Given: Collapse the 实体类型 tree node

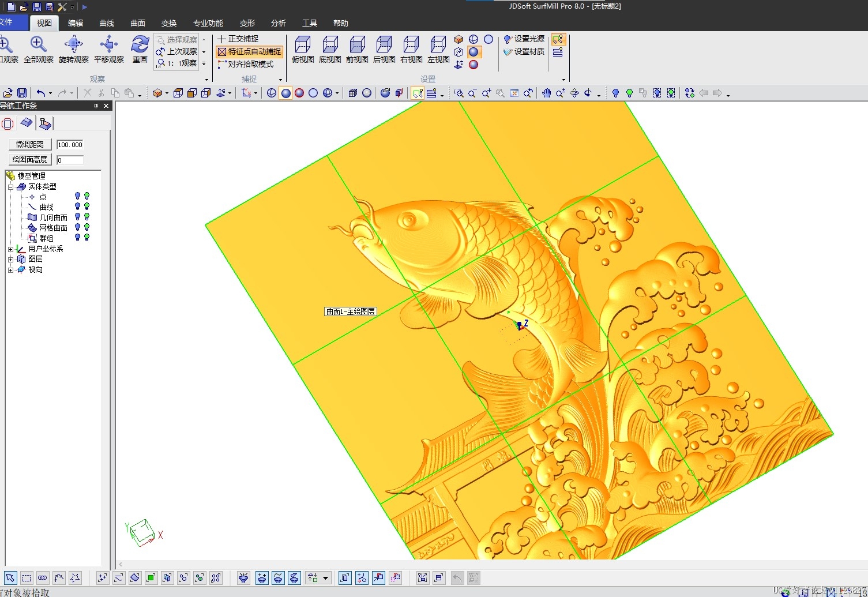Looking at the screenshot, I should (10, 187).
